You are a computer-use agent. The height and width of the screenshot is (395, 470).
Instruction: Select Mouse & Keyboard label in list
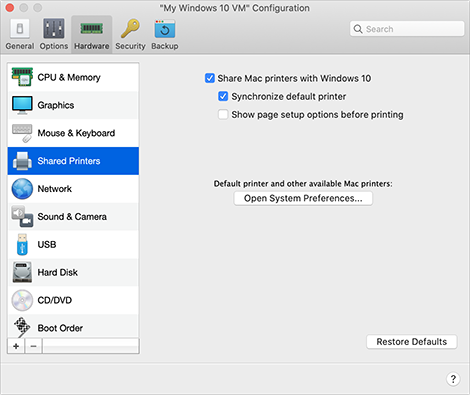tap(76, 133)
